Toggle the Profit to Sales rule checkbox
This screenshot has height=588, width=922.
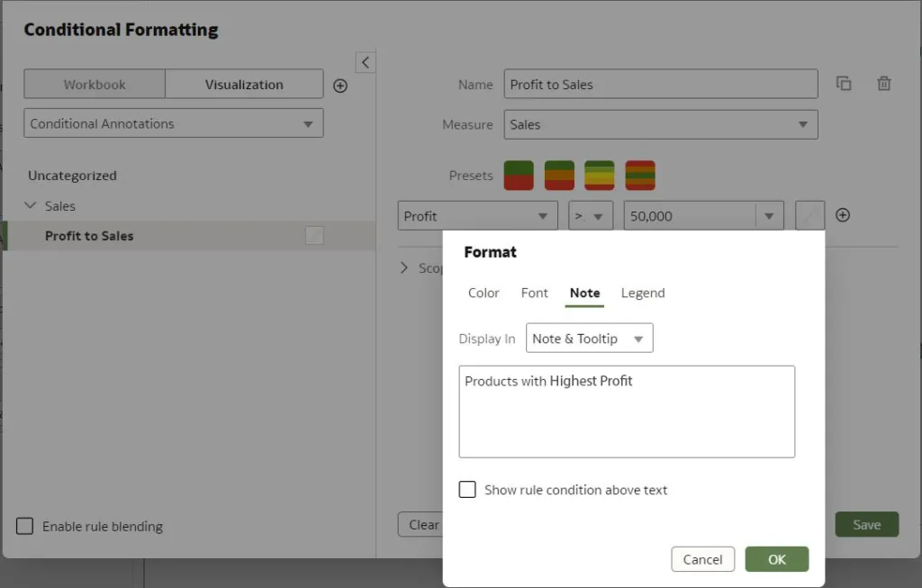[x=314, y=236]
